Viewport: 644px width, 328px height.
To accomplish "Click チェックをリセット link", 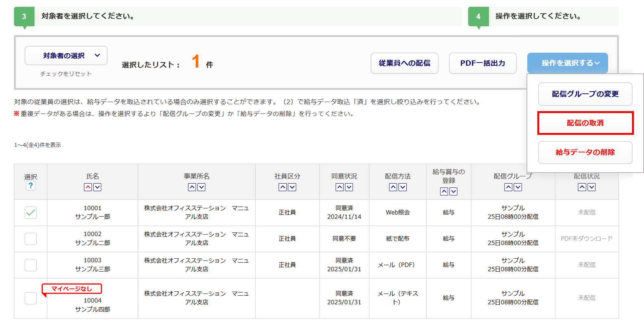I will tap(66, 74).
